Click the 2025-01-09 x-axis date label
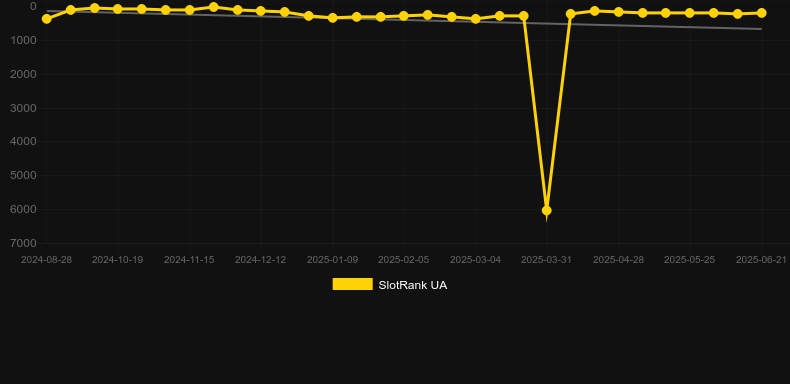Viewport: 790px width, 384px height. [x=333, y=260]
